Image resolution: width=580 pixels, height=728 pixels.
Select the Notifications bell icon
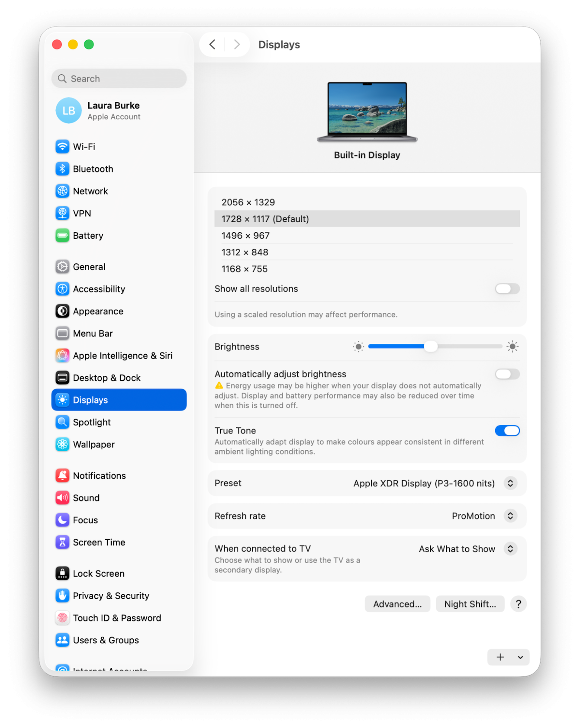tap(62, 475)
